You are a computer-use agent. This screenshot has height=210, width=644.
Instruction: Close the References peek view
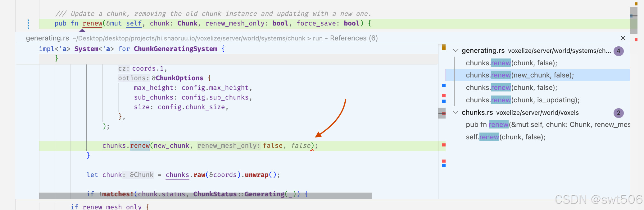pyautogui.click(x=623, y=38)
